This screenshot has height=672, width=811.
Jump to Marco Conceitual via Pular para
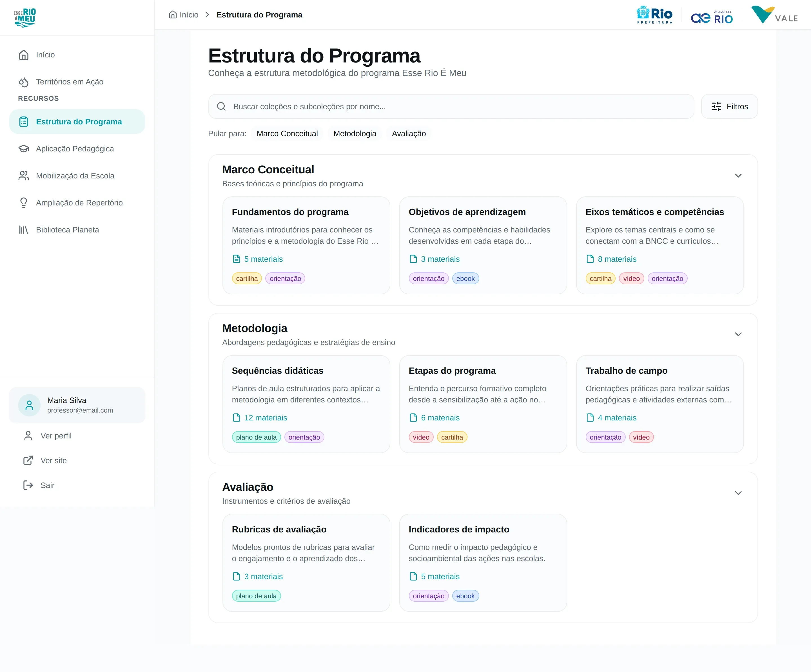tap(287, 134)
